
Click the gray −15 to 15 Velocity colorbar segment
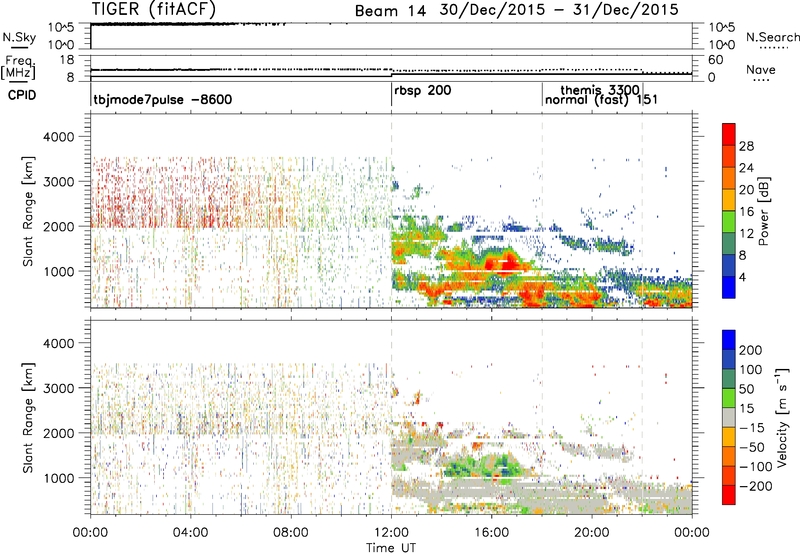pos(729,418)
